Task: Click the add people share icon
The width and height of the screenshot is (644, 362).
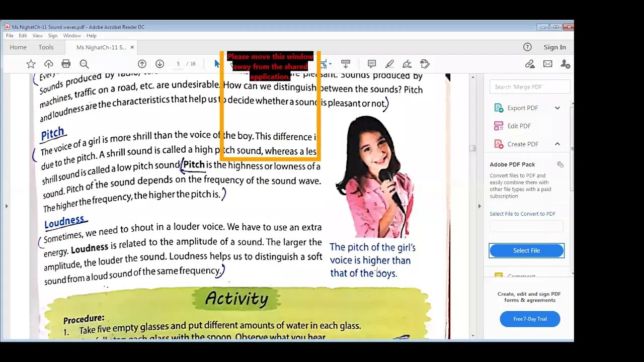Action: (565, 64)
